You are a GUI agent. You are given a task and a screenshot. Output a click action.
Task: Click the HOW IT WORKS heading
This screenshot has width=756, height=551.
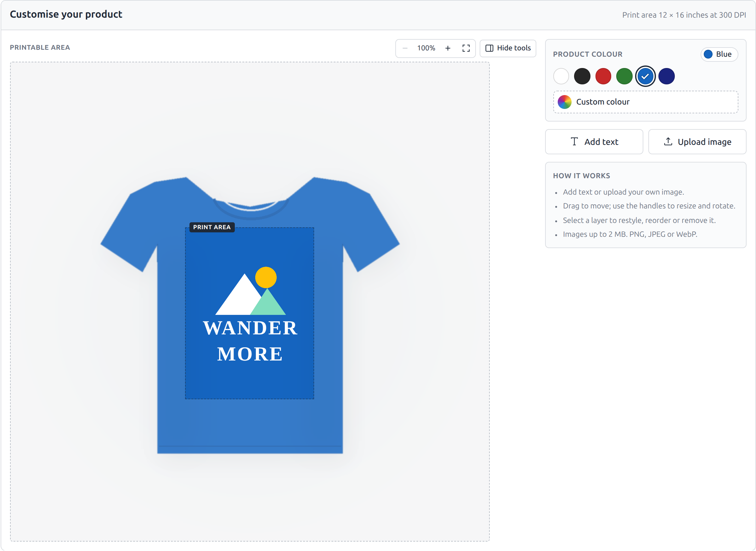click(x=581, y=176)
